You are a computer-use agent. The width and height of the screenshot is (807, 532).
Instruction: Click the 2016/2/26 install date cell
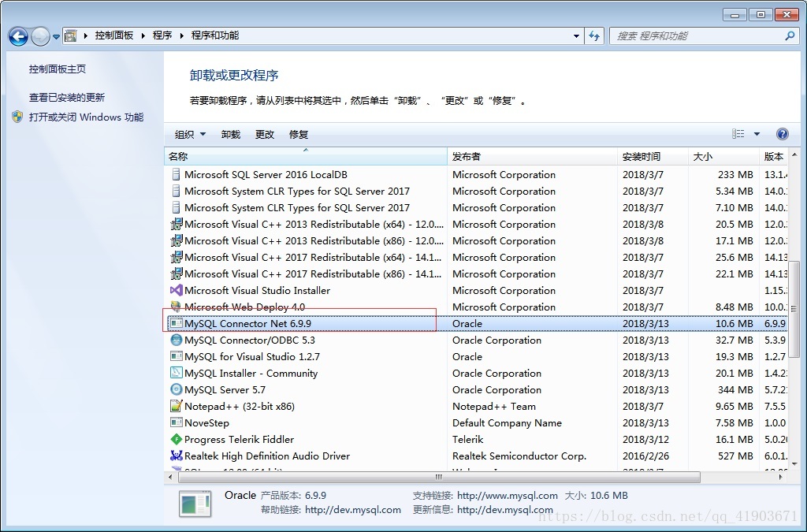tap(645, 456)
